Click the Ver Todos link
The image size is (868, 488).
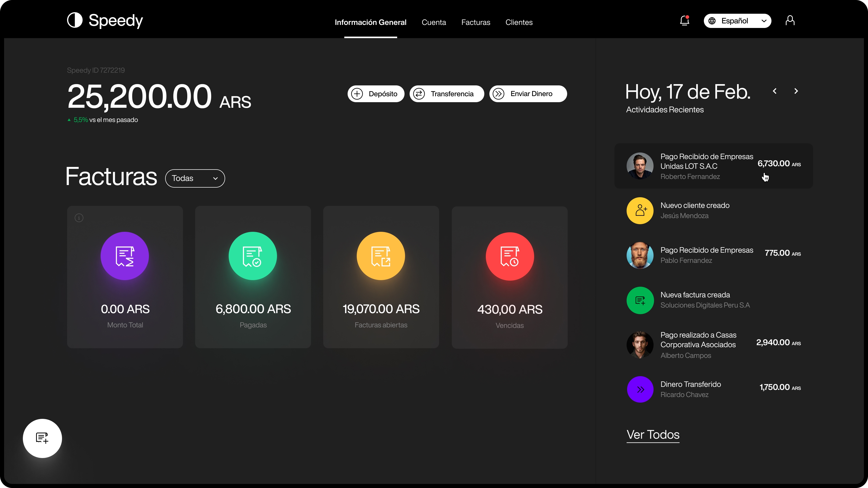pyautogui.click(x=653, y=434)
